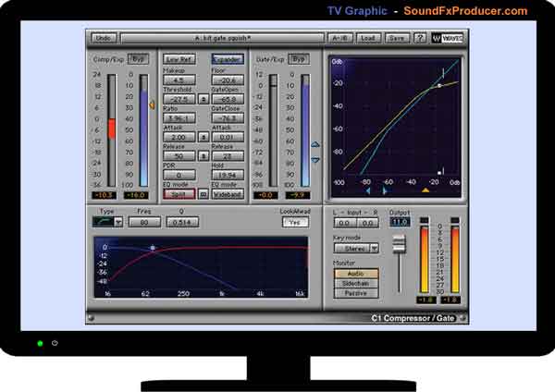Click the Waves logo

[448, 38]
